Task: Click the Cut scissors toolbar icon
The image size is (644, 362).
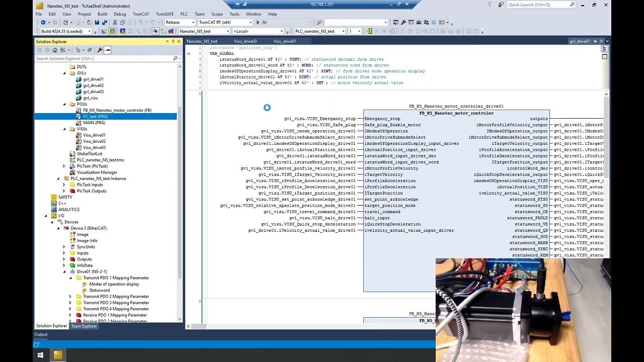Action: coord(115,23)
